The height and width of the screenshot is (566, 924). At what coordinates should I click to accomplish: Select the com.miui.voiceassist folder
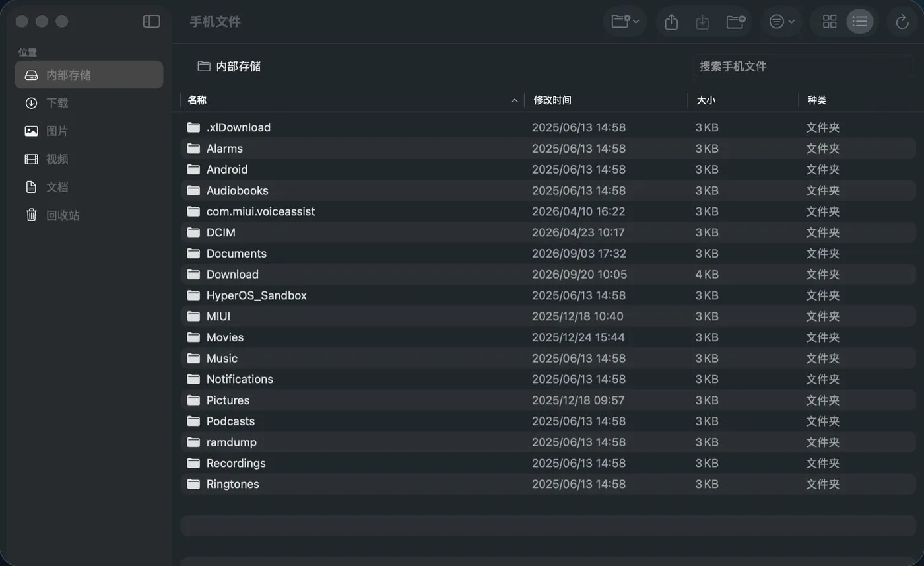click(548, 211)
